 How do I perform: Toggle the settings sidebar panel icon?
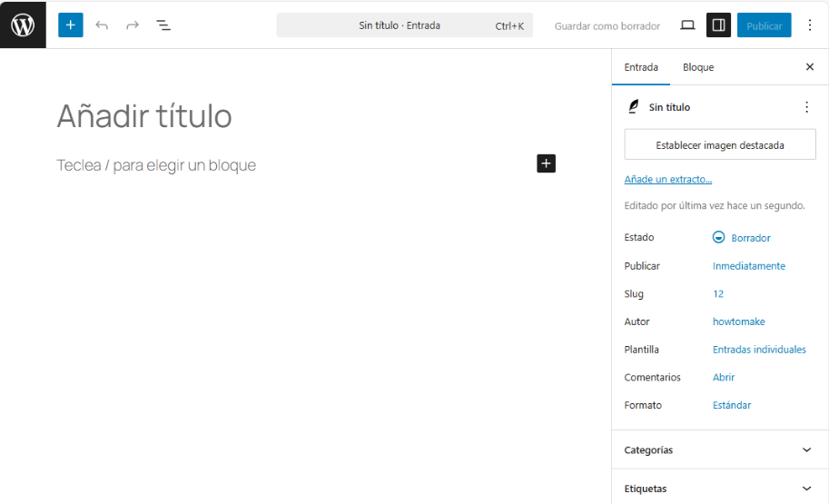719,25
